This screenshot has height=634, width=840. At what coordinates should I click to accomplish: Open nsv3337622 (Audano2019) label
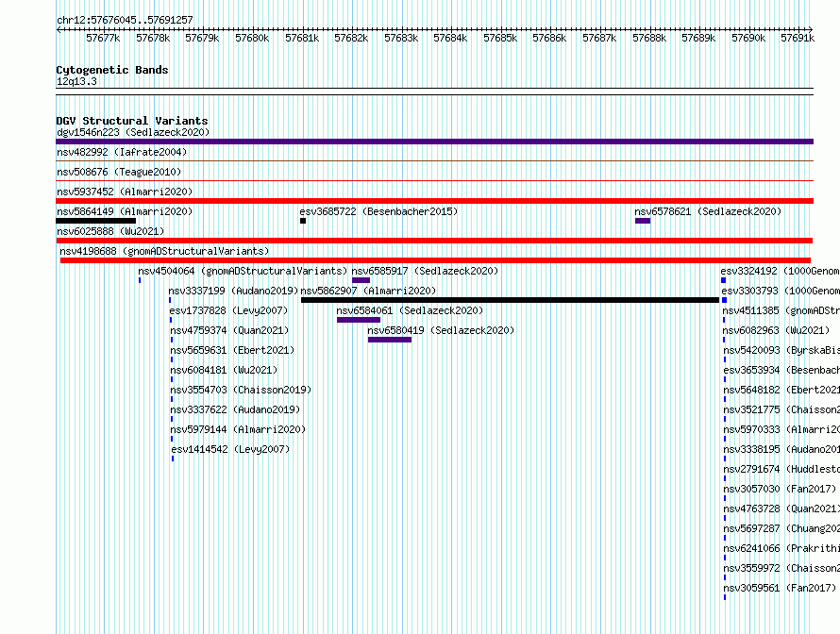[x=235, y=409]
